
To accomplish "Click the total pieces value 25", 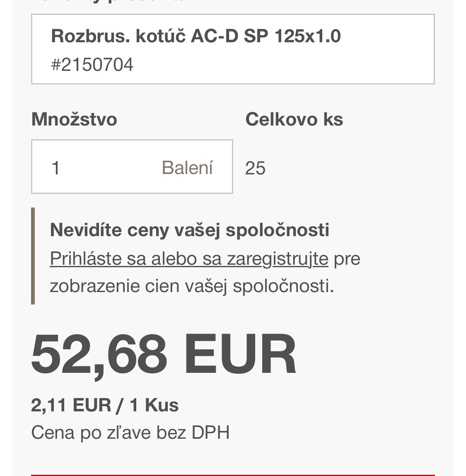I will click(255, 169).
